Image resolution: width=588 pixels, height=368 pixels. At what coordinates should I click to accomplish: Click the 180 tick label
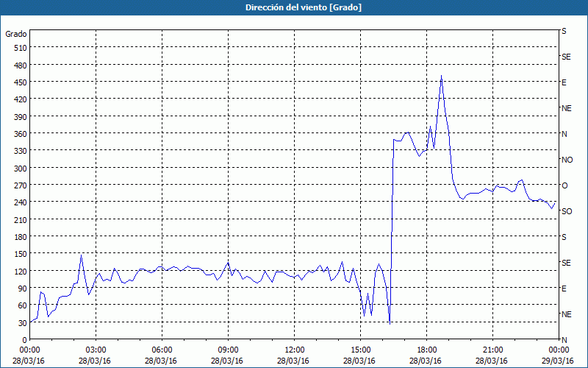21,236
